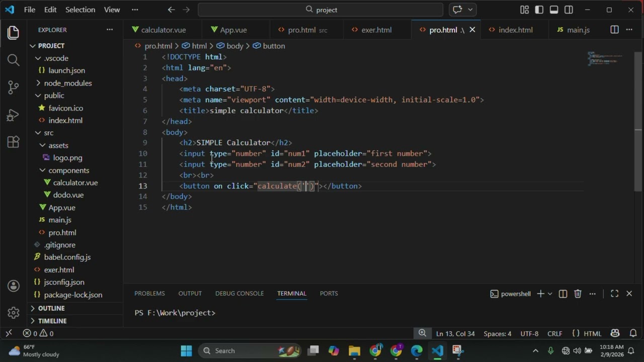This screenshot has width=644, height=362.
Task: Open the File menu
Action: click(x=30, y=10)
